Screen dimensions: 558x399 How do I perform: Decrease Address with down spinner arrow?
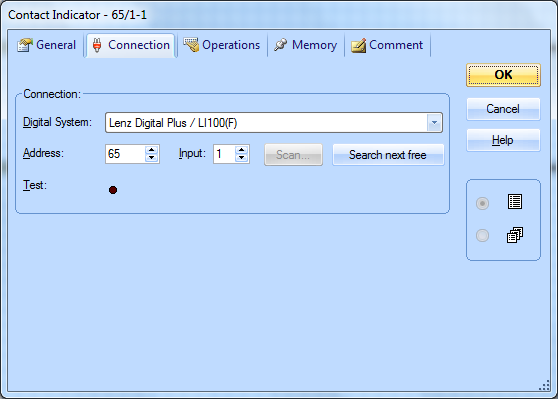coord(152,158)
